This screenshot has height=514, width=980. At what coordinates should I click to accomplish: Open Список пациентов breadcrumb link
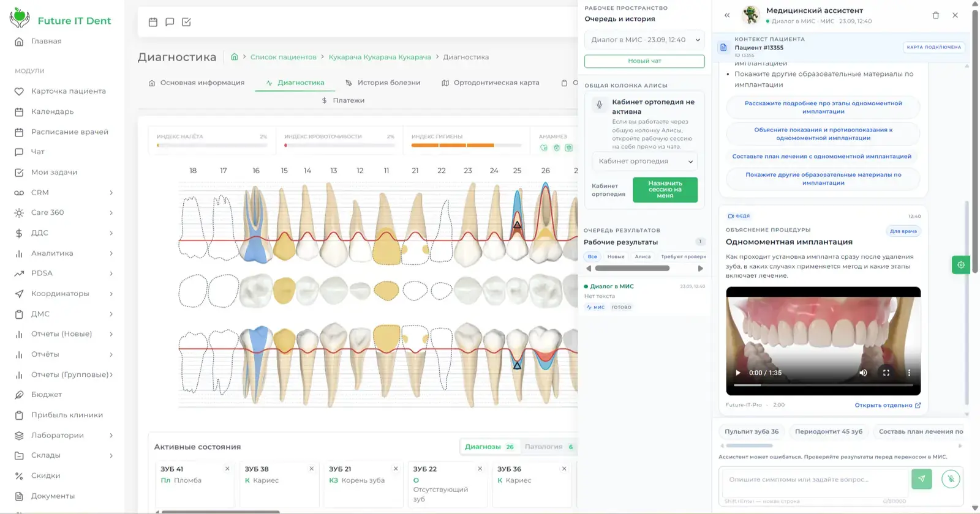point(283,57)
